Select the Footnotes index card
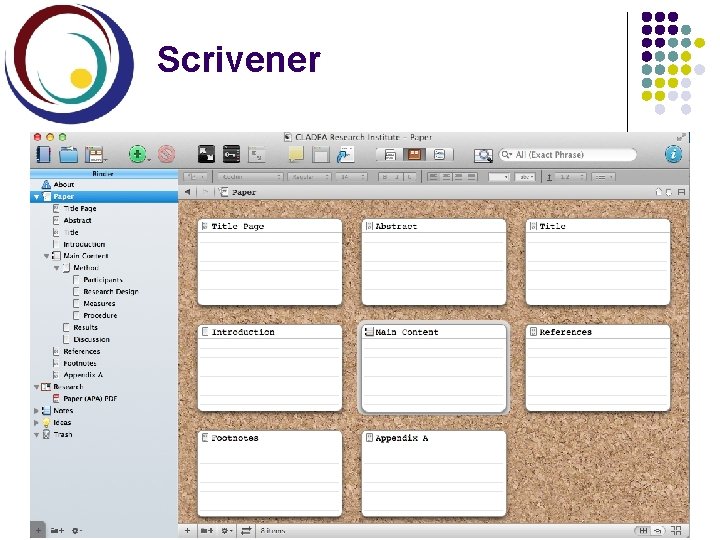The width and height of the screenshot is (720, 540). point(270,474)
